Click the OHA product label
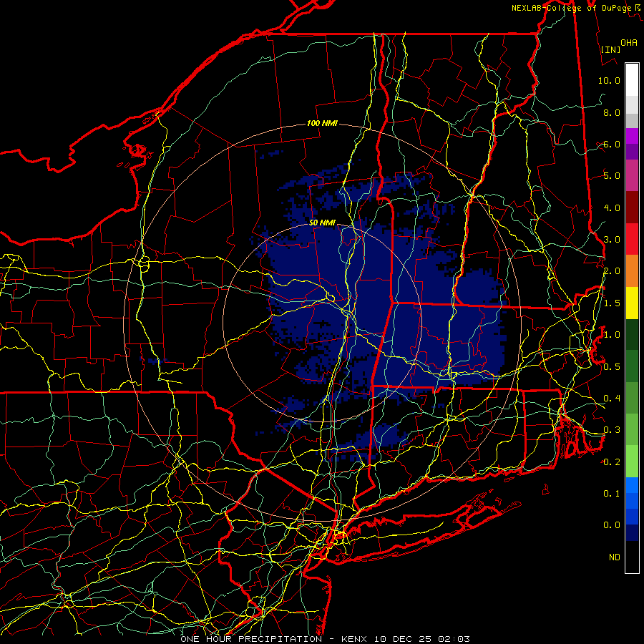Viewport: 644px width, 644px height. pyautogui.click(x=629, y=43)
